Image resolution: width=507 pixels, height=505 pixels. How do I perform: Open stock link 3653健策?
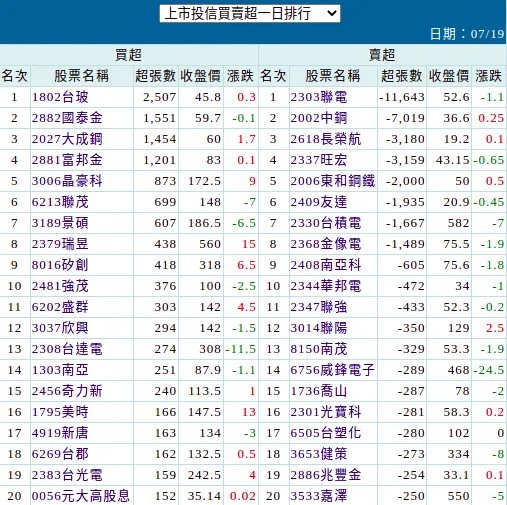[319, 454]
